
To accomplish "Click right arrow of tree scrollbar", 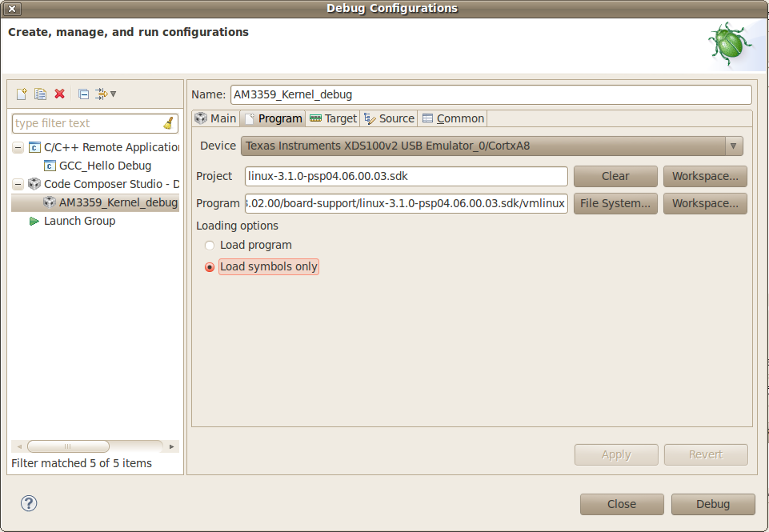I will [172, 446].
